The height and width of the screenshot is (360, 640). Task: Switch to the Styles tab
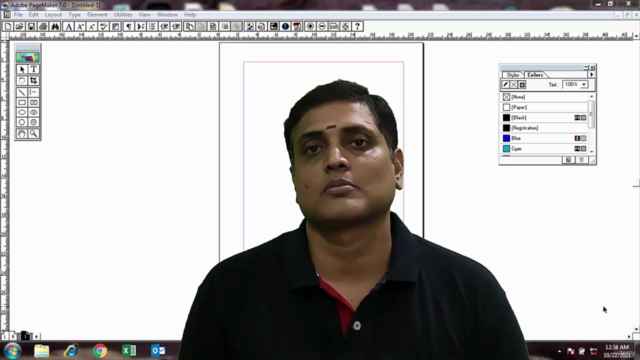[513, 75]
